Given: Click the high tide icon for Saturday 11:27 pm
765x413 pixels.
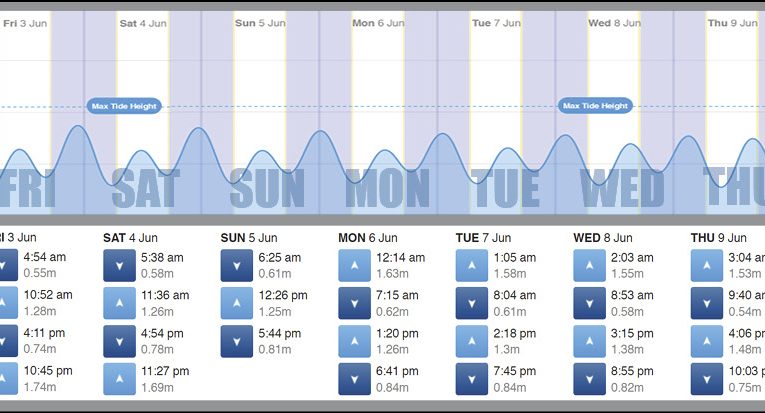Looking at the screenshot, I should tap(119, 378).
